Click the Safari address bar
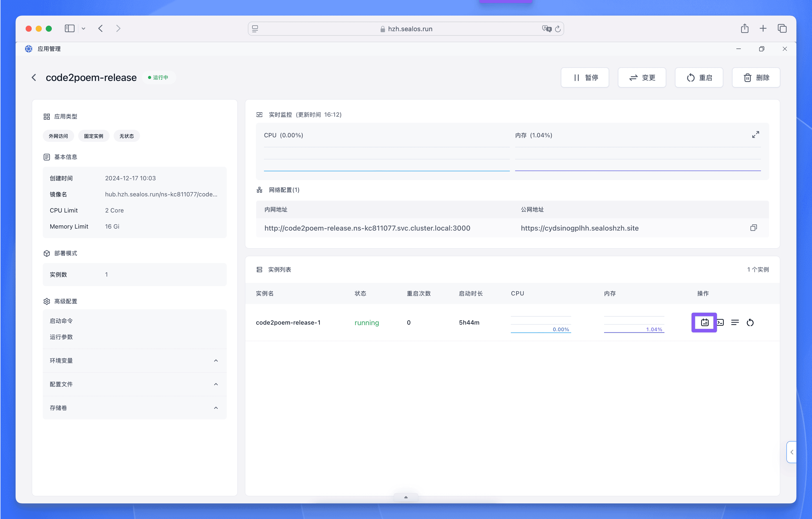Viewport: 812px width, 519px height. tap(406, 29)
